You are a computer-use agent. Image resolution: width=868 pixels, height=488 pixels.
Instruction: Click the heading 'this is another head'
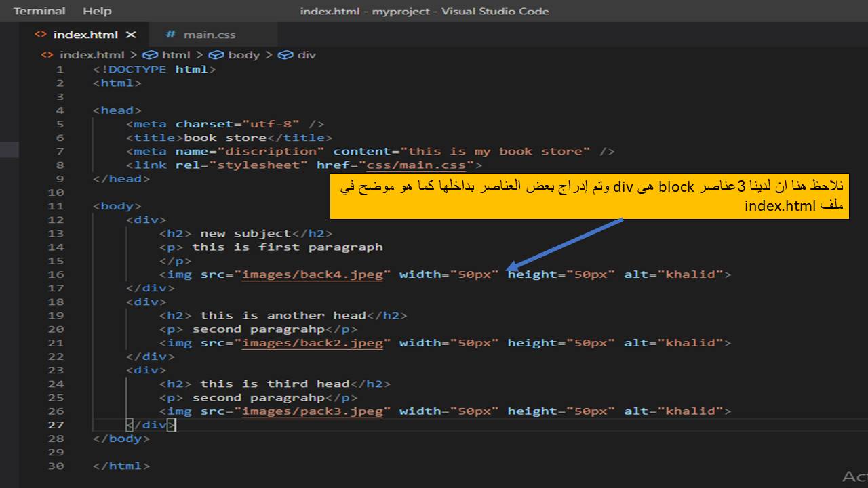283,315
